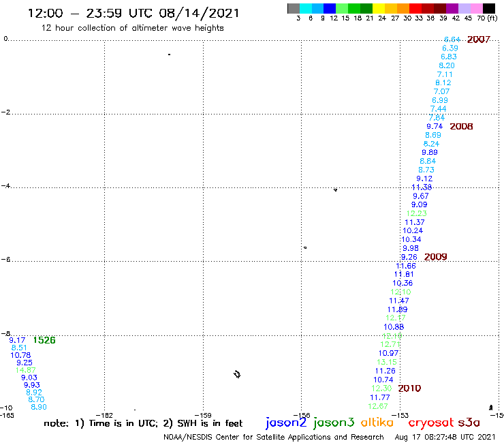Click the '2008' pass time label
The image size is (504, 443).
click(x=461, y=127)
